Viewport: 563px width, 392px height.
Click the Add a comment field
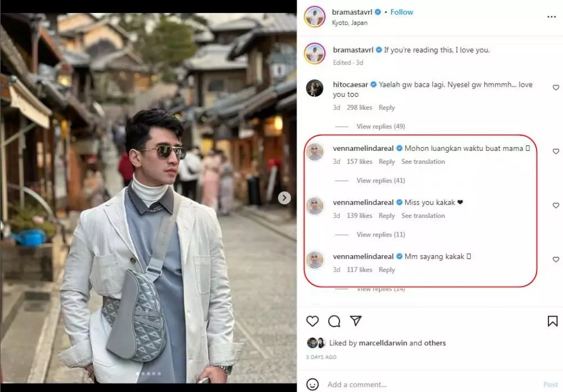point(360,384)
